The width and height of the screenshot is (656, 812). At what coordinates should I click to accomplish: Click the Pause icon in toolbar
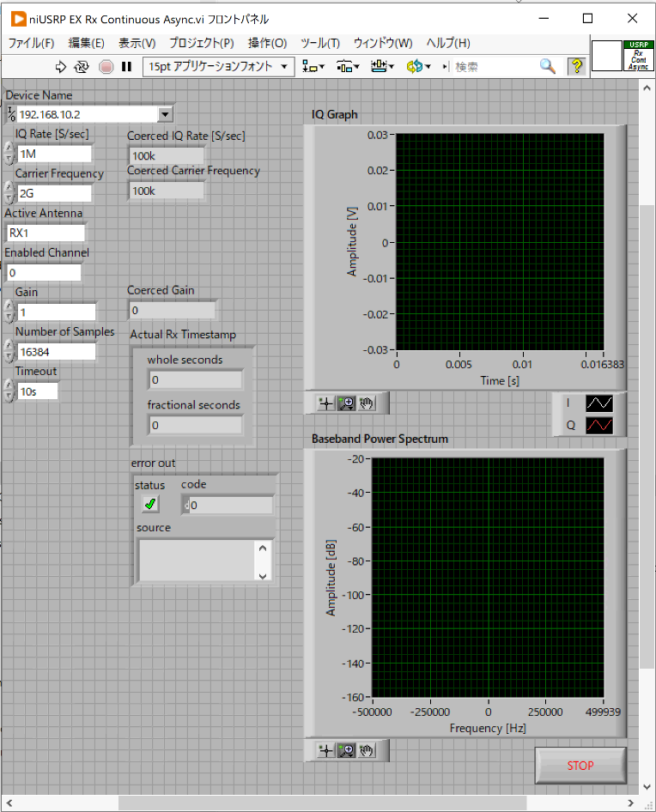pyautogui.click(x=126, y=67)
